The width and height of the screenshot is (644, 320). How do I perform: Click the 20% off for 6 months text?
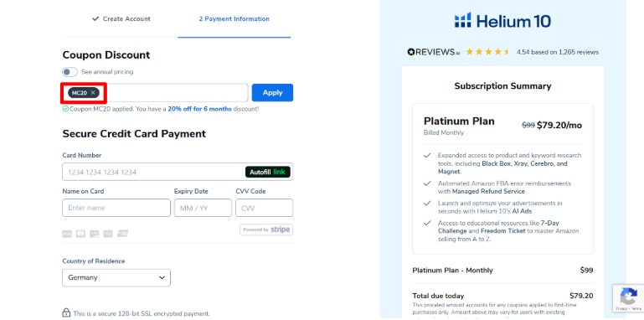click(199, 109)
